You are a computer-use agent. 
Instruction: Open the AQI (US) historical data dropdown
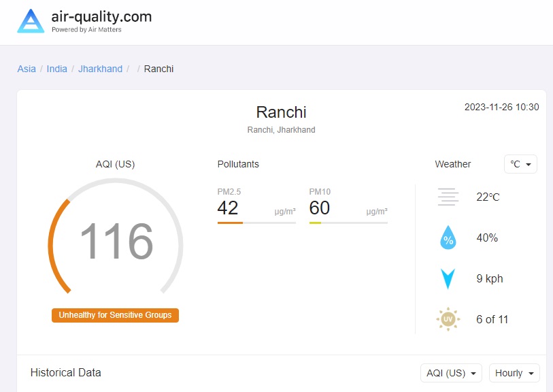[x=451, y=373]
